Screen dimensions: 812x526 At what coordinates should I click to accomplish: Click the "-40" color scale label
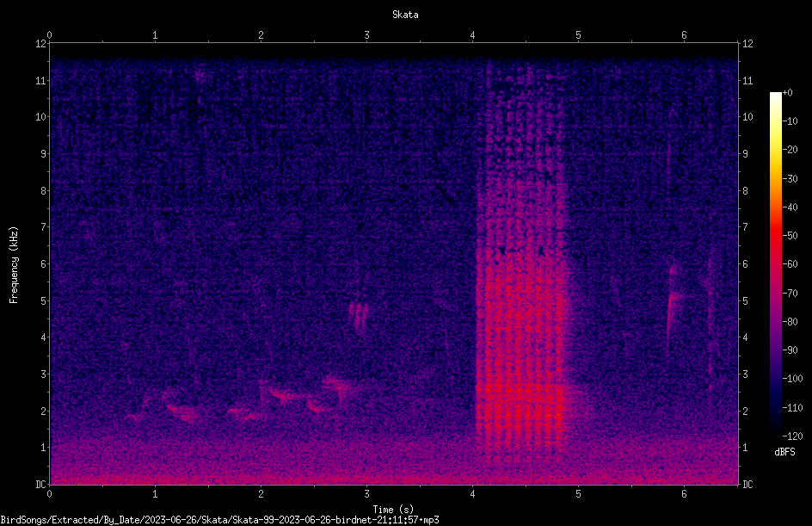(x=790, y=207)
